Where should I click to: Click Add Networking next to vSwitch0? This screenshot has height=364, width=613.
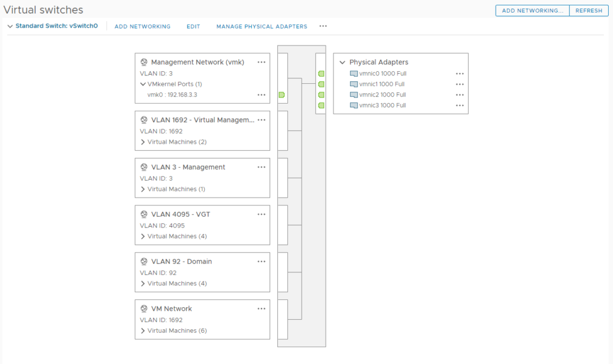coord(142,26)
